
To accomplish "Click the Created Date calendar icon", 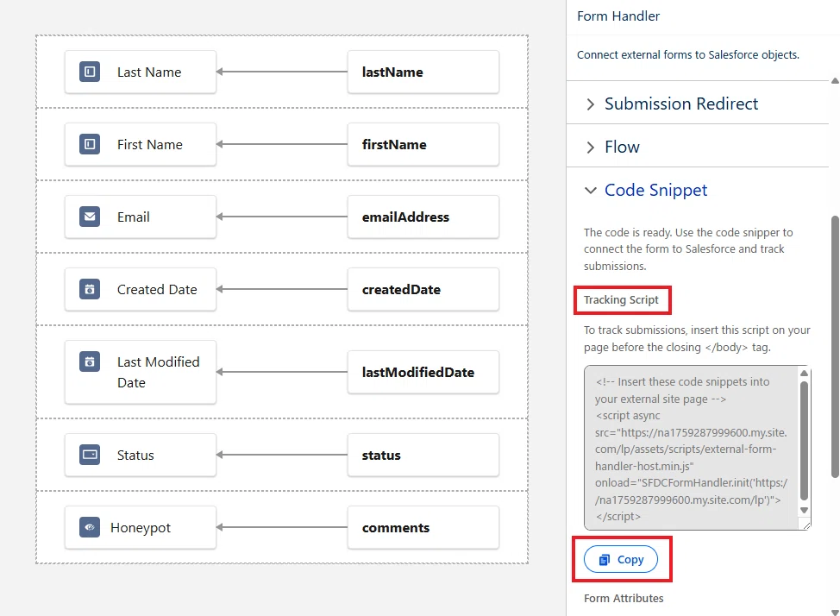I will coord(90,289).
